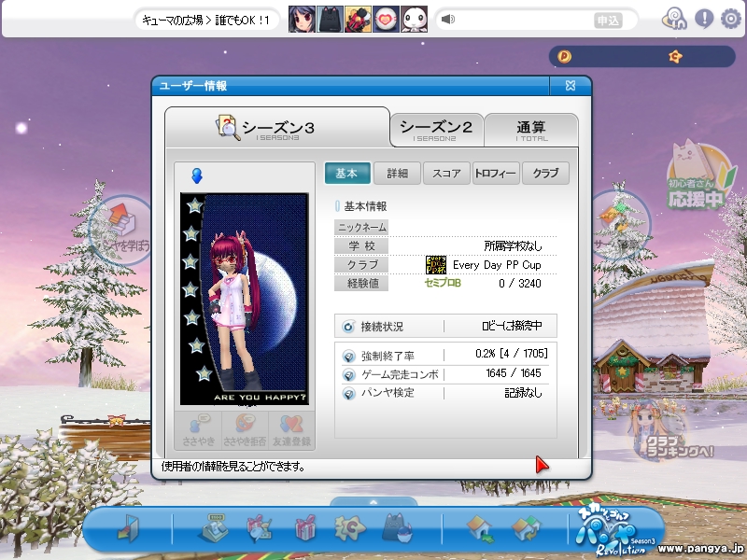The width and height of the screenshot is (747, 560).
Task: Click the Pang P coin icon
Action: point(564,57)
